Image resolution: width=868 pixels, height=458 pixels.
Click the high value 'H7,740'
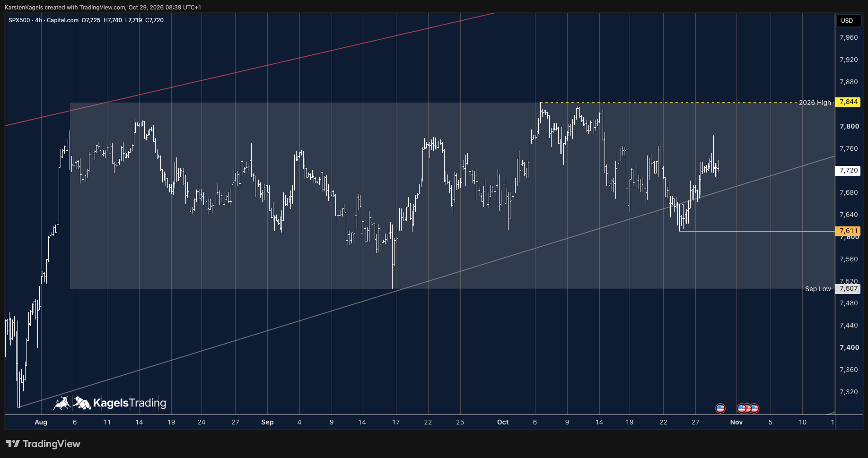pos(113,20)
